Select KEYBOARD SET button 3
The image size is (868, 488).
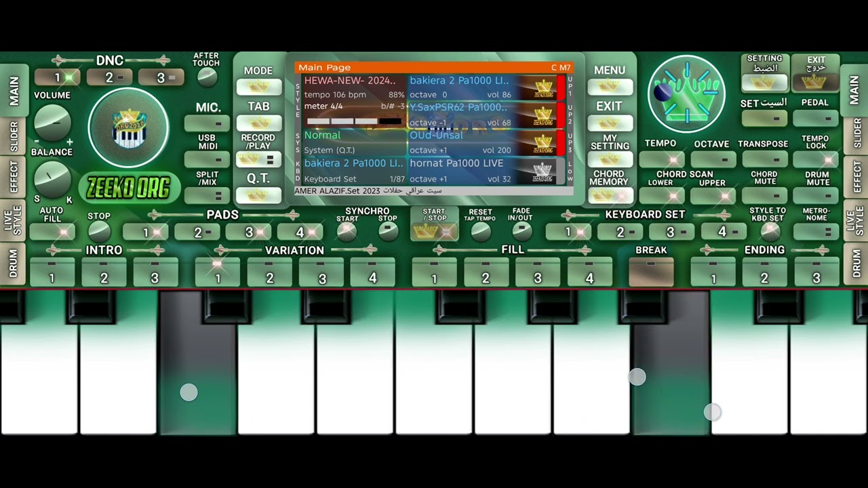pyautogui.click(x=671, y=232)
